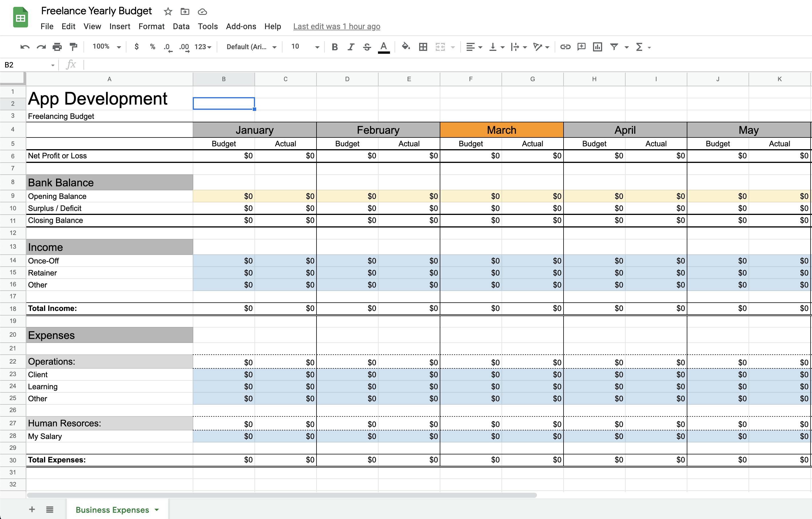Click the Merge cells icon
The image size is (812, 519).
click(x=440, y=47)
